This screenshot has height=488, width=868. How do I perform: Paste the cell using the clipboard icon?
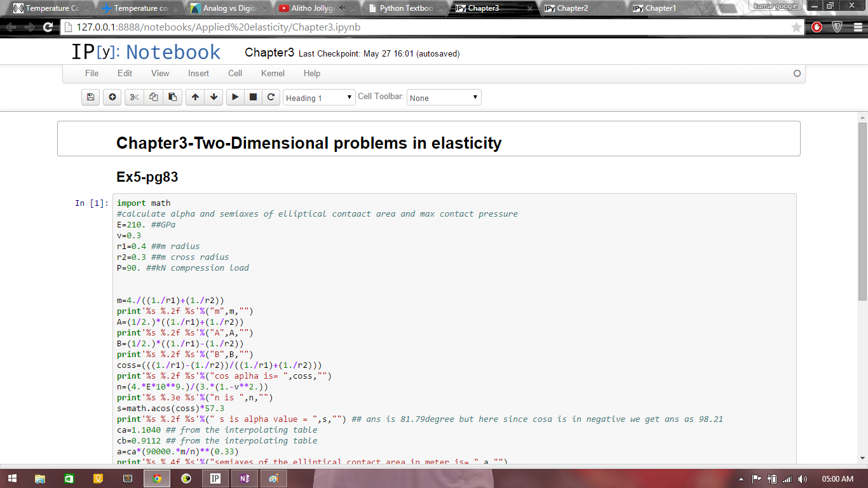click(172, 97)
